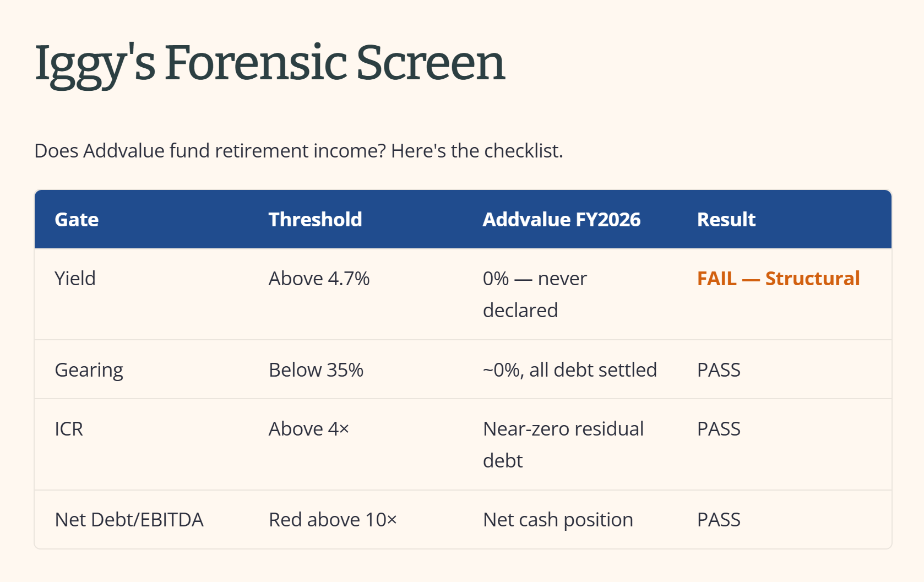
Task: Click the Above 4× threshold cell
Action: [309, 429]
